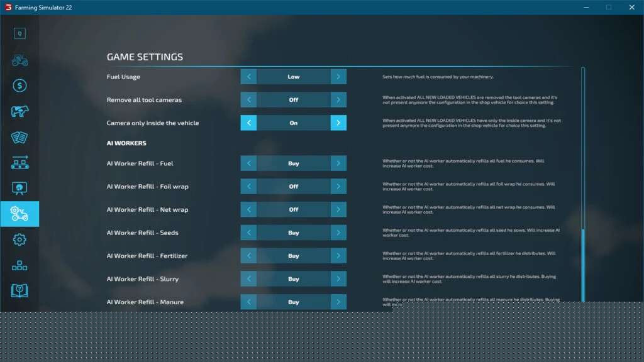The height and width of the screenshot is (362, 644).
Task: Click the 'Off' value for Remove all tool cameras
Action: pyautogui.click(x=294, y=100)
